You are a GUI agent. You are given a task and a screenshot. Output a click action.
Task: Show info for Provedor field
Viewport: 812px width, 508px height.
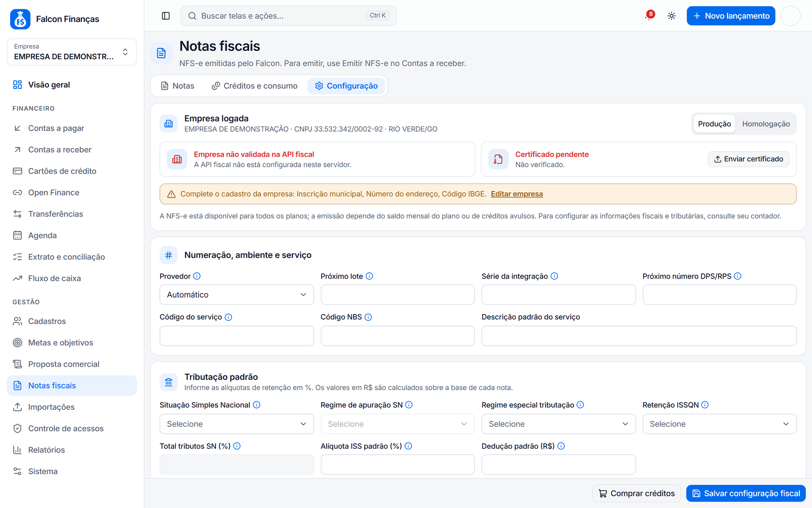[197, 276]
